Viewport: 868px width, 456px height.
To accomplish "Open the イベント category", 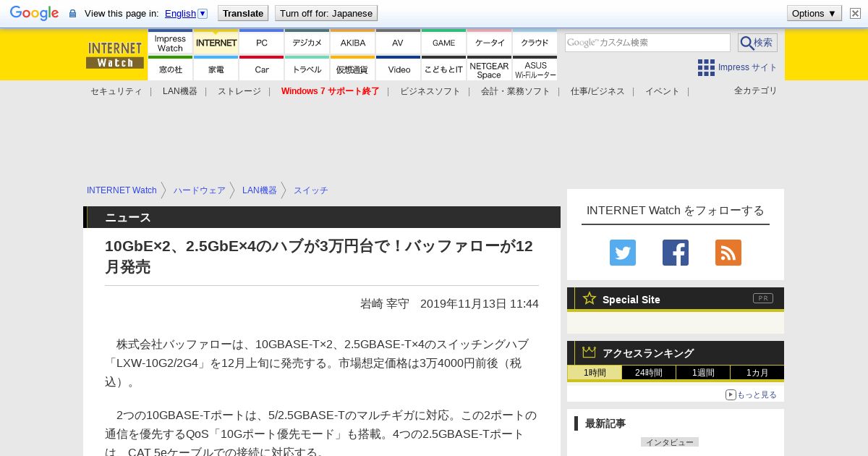I will coord(663,91).
